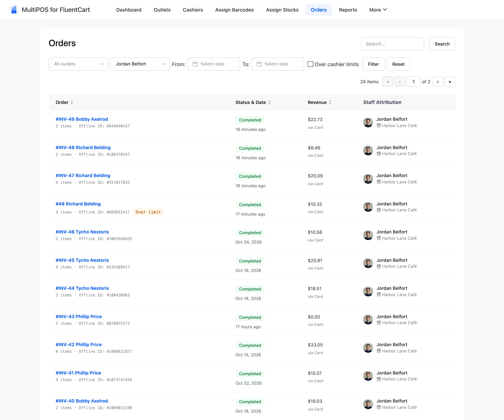Go to previous page of orders

(400, 82)
